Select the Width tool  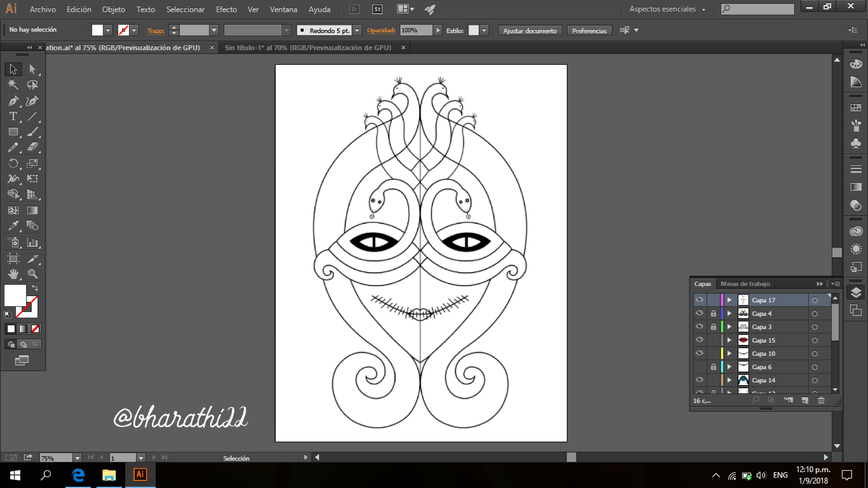coord(13,178)
